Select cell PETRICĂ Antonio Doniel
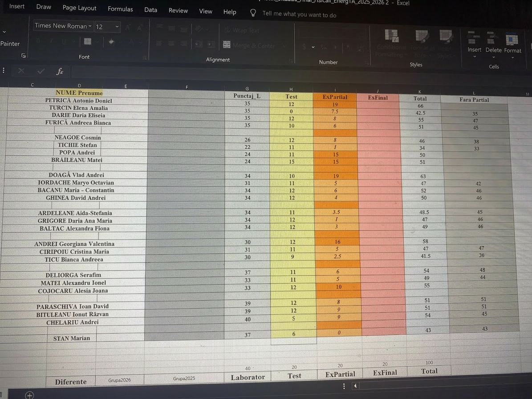532x399 pixels. pos(78,101)
